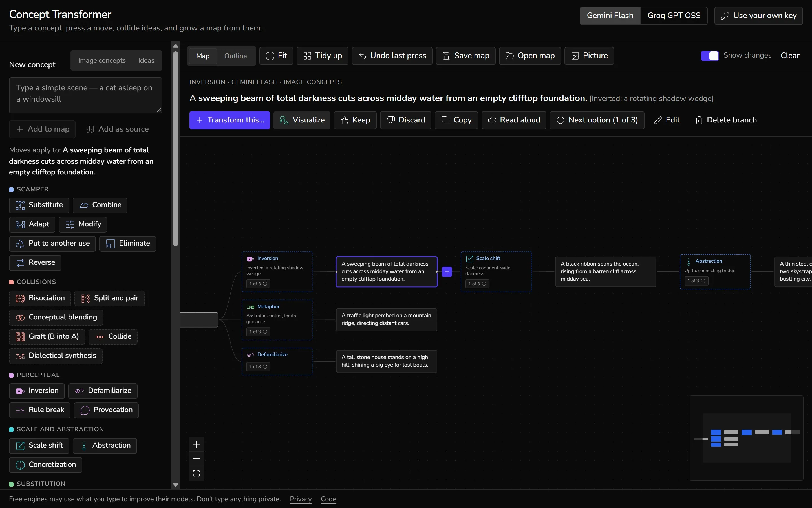Zoom in with the map plus control
Viewport: 812px width, 508px height.
click(196, 444)
